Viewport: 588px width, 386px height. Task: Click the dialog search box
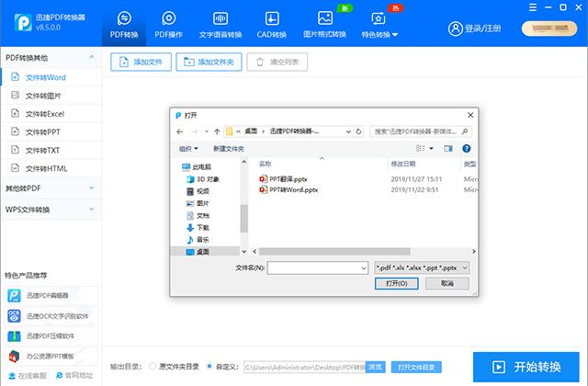coord(421,131)
